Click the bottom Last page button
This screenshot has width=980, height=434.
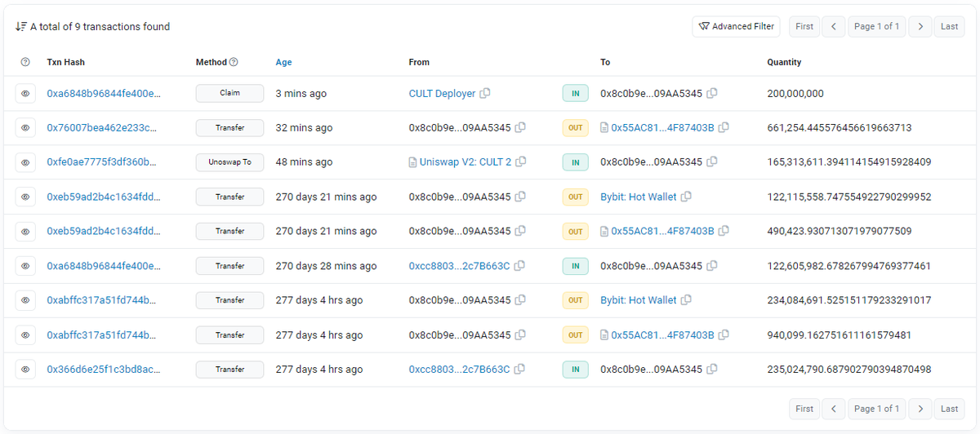(x=949, y=409)
